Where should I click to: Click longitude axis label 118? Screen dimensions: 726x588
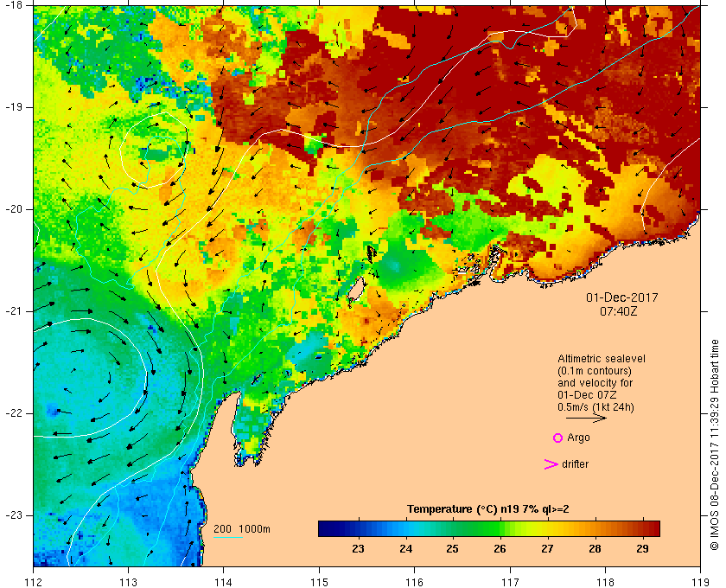click(x=605, y=582)
